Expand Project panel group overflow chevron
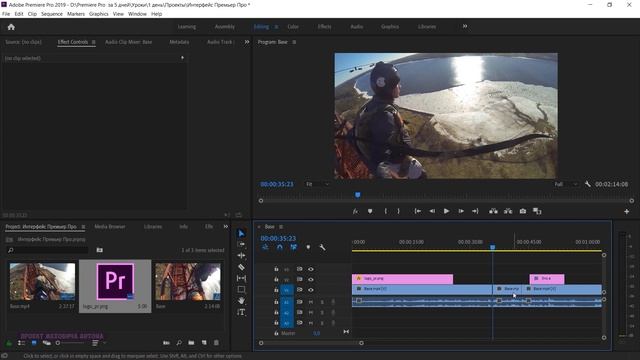 (226, 227)
